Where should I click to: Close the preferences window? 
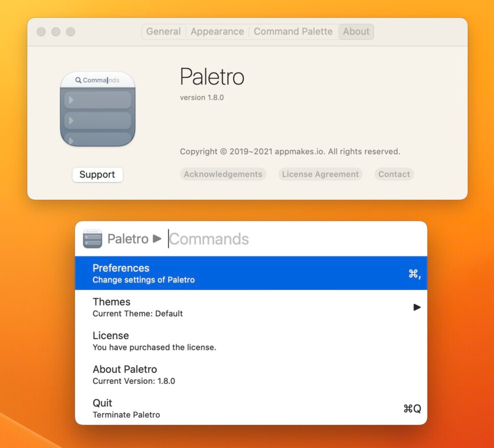pos(41,32)
